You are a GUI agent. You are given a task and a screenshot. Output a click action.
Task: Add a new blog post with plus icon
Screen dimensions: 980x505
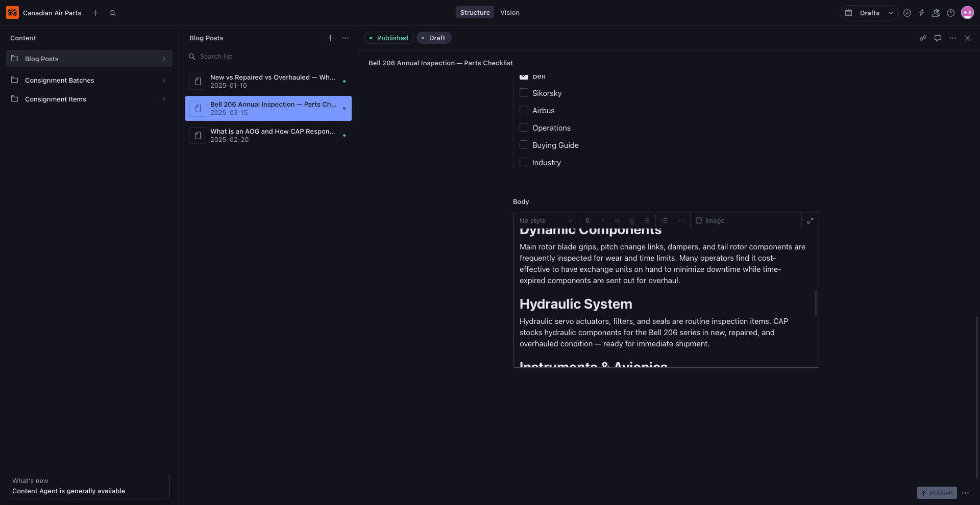330,38
